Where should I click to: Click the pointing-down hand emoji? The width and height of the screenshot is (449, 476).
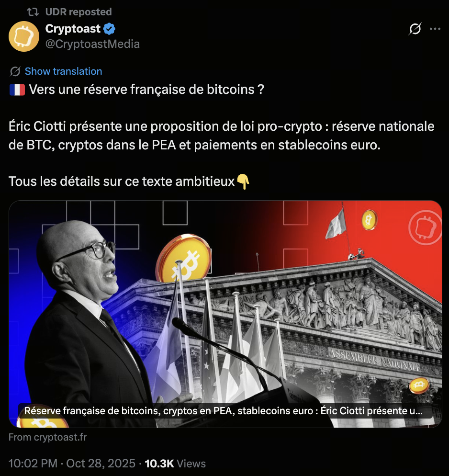coord(243,181)
